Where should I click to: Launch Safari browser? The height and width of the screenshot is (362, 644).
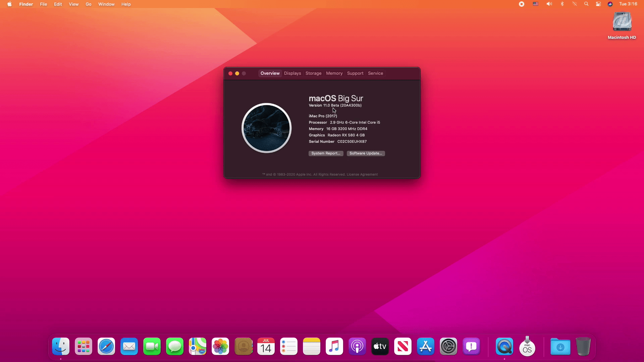tap(106, 347)
